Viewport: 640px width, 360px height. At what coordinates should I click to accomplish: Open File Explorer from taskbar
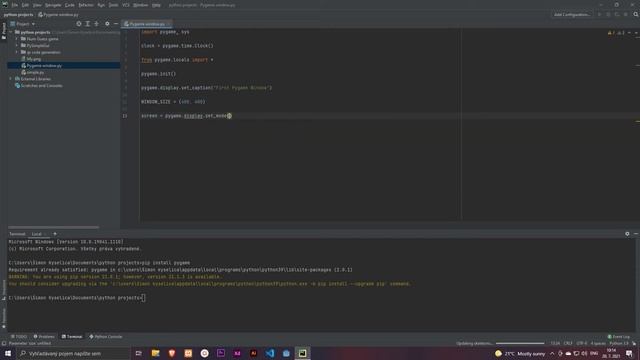point(156,353)
